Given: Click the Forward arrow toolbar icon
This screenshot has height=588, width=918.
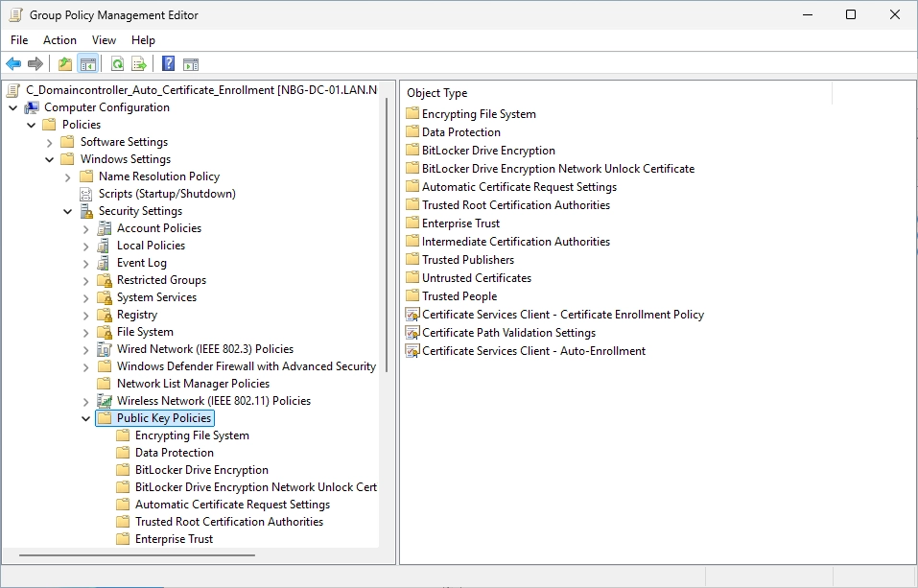Looking at the screenshot, I should pos(35,64).
